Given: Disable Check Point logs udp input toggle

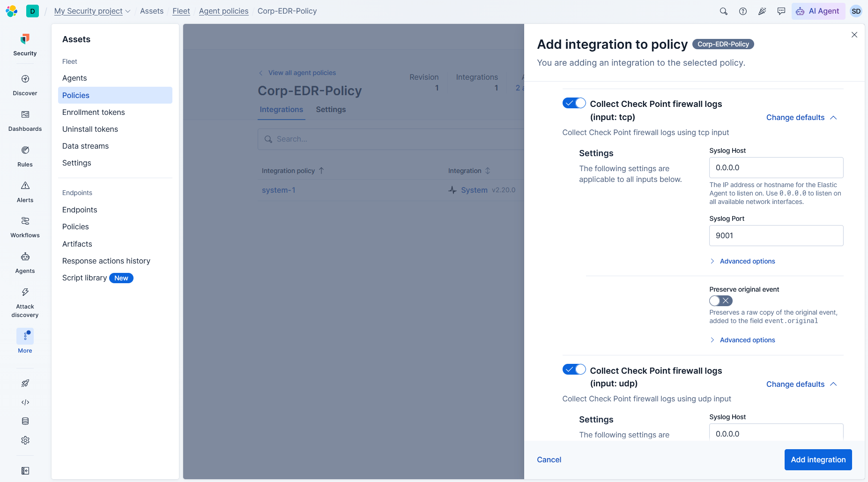Looking at the screenshot, I should pos(574,369).
